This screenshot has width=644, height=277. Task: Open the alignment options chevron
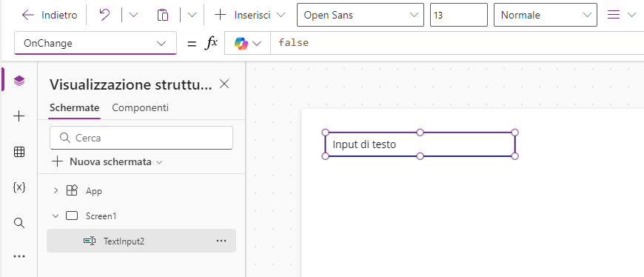(631, 16)
